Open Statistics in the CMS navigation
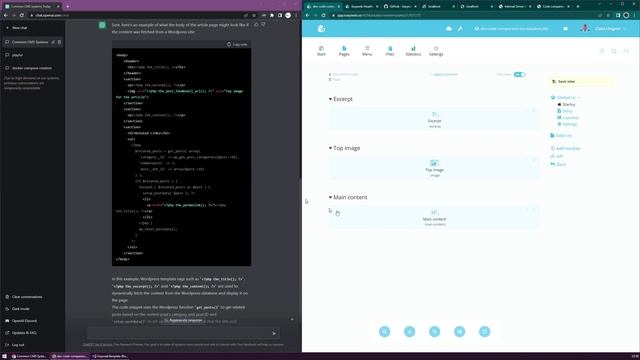 pyautogui.click(x=413, y=51)
